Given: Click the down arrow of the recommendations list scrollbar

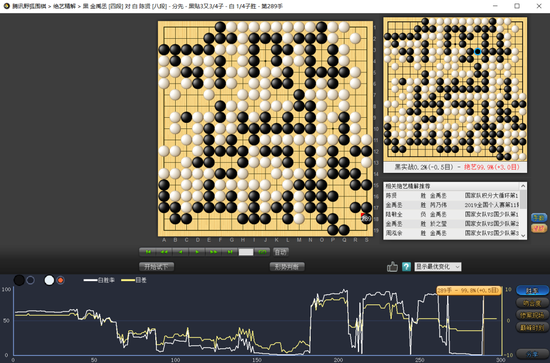Looking at the screenshot, I should (x=523, y=236).
